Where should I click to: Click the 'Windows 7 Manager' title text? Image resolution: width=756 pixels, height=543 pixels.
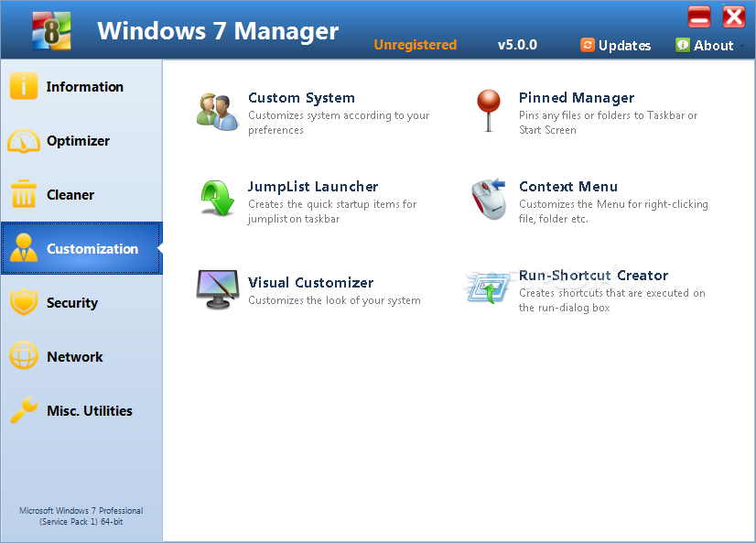click(218, 31)
